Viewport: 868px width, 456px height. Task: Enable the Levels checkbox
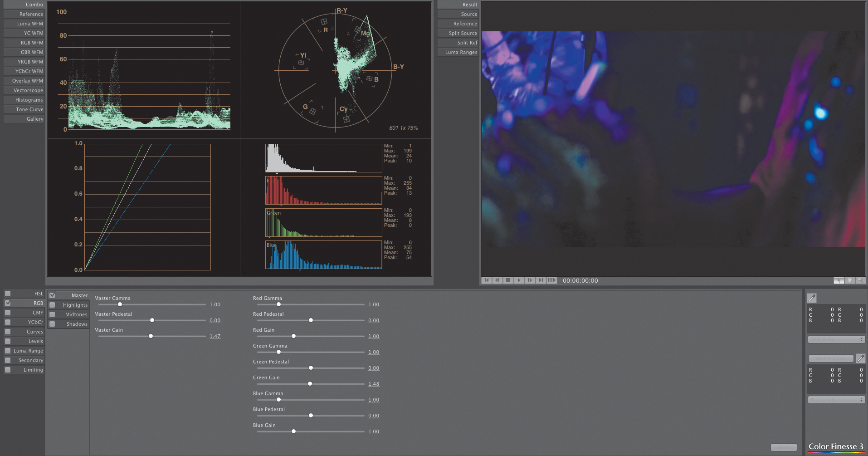[x=8, y=341]
